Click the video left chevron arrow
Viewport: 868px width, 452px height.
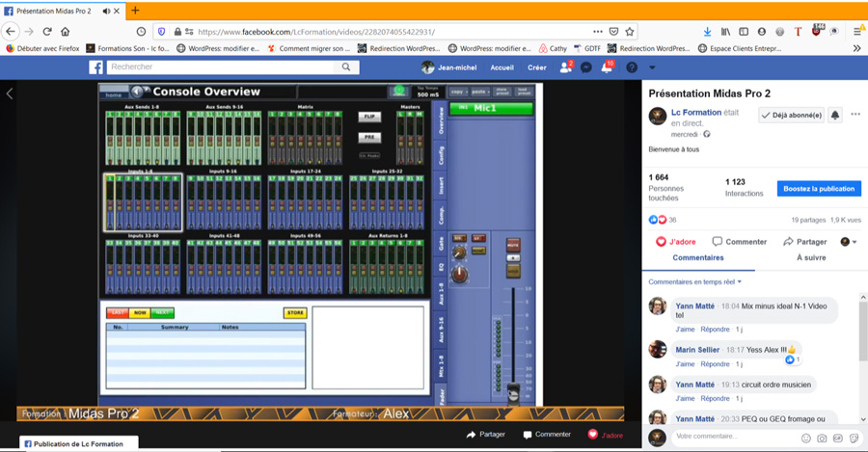pyautogui.click(x=9, y=93)
